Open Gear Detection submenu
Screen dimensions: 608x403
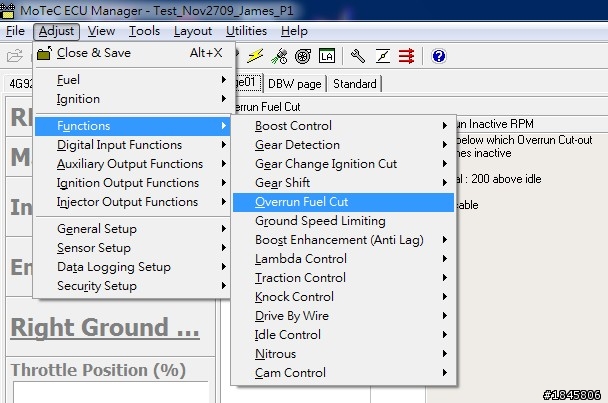343,145
